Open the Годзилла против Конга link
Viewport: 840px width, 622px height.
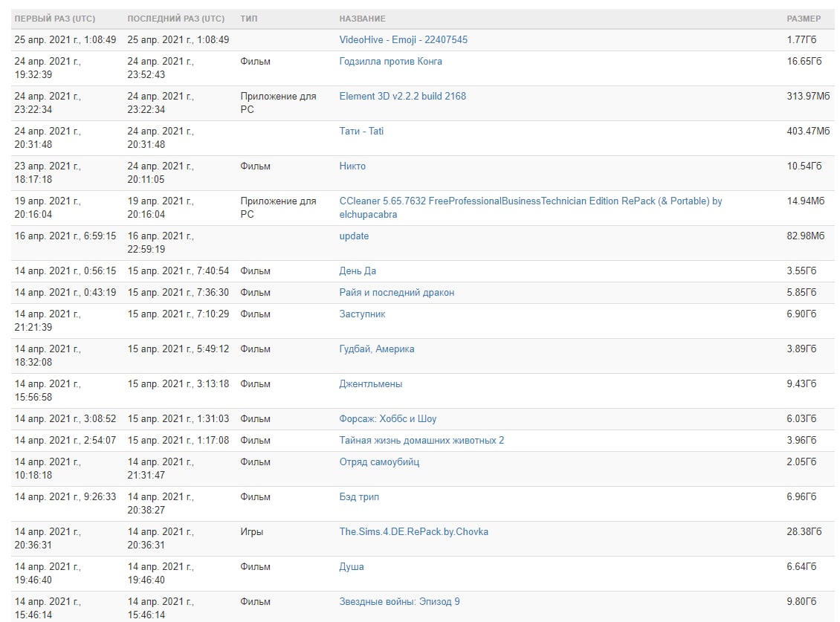pyautogui.click(x=390, y=62)
